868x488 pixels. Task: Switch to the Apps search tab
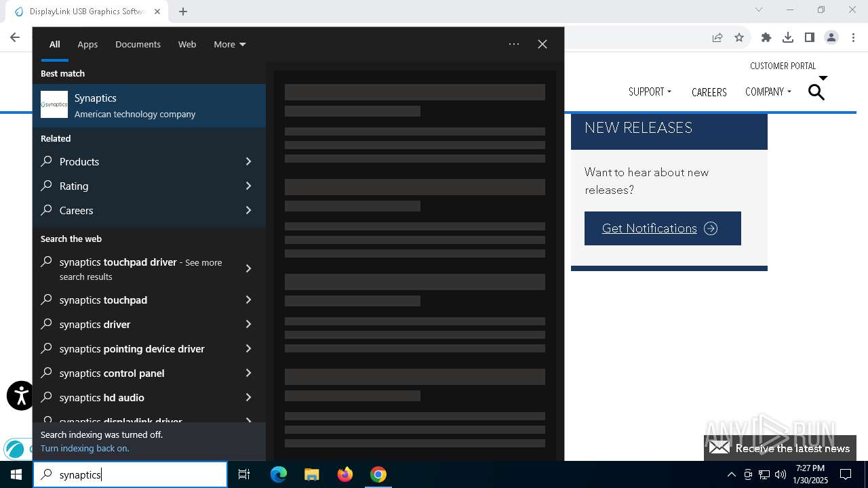(87, 45)
